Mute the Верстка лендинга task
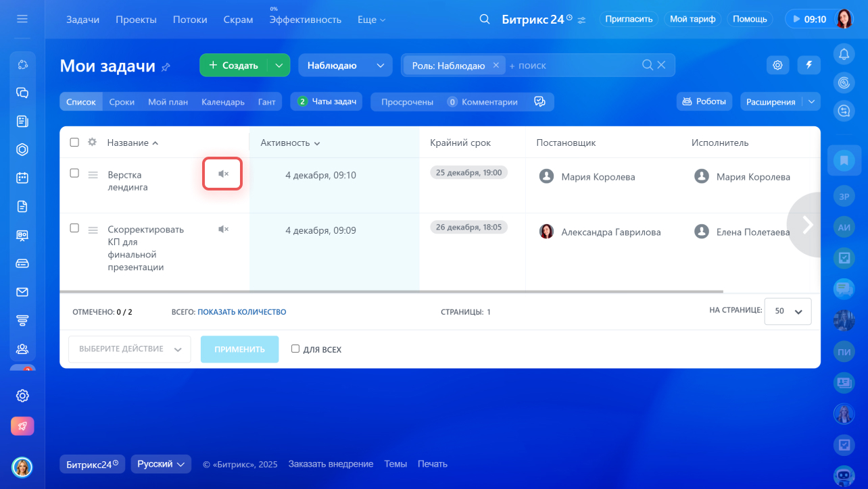The image size is (868, 489). click(223, 174)
